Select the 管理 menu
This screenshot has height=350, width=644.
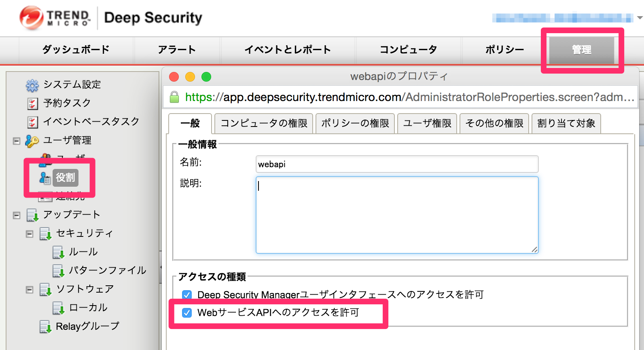point(582,50)
